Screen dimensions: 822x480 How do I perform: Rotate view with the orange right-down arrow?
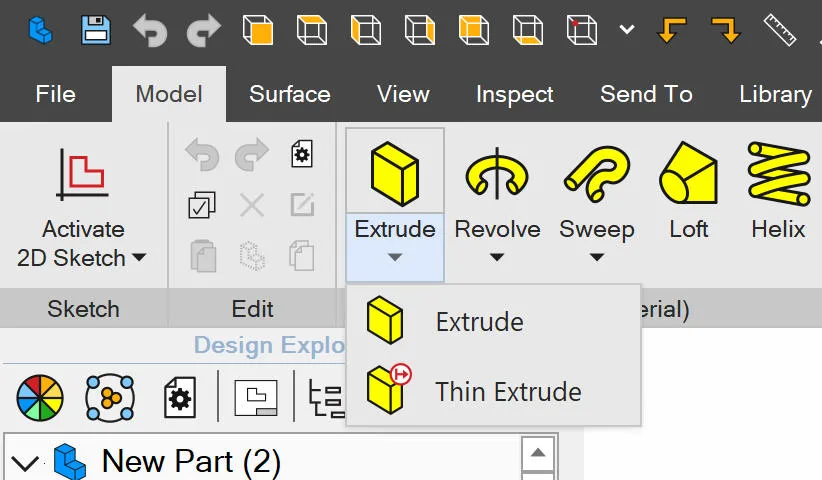click(x=726, y=30)
